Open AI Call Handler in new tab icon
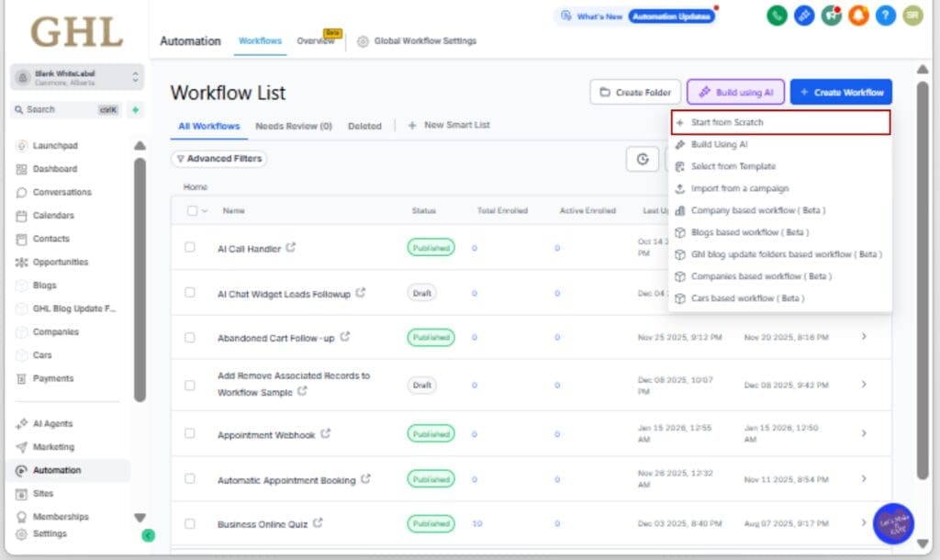This screenshot has width=940, height=560. click(x=291, y=247)
